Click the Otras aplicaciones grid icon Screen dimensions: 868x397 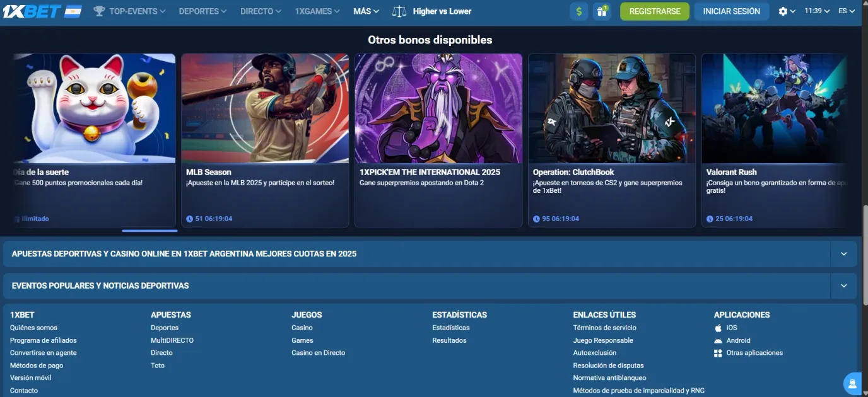[x=718, y=353]
